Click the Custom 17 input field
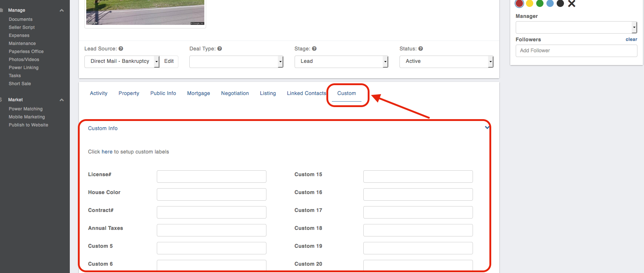This screenshot has height=273, width=644. pyautogui.click(x=418, y=212)
